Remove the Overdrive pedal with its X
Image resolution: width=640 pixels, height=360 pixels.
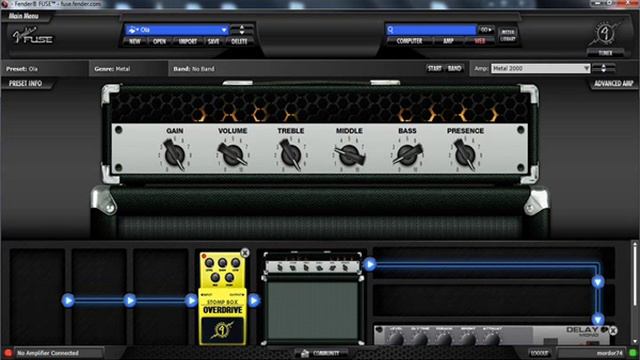245,253
